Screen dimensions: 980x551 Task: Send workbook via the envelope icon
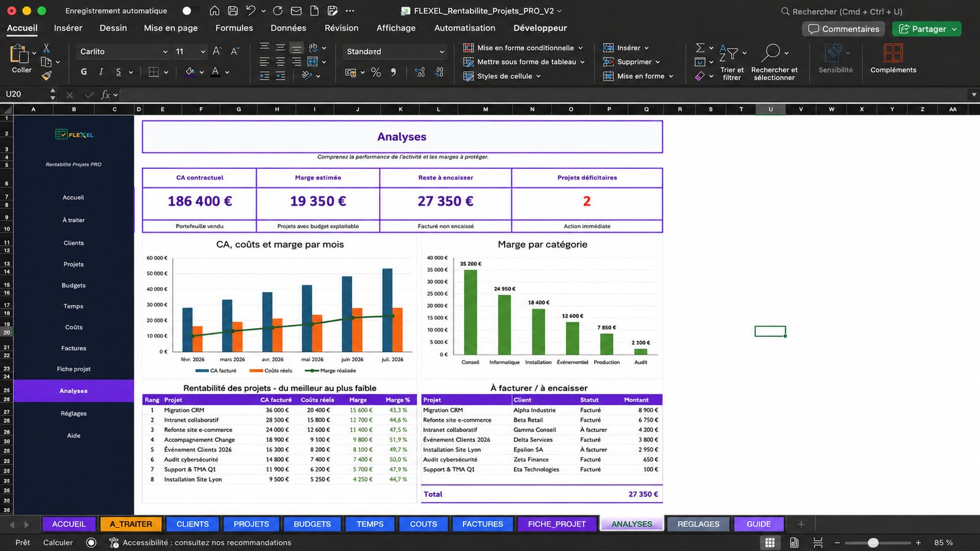[x=296, y=11]
